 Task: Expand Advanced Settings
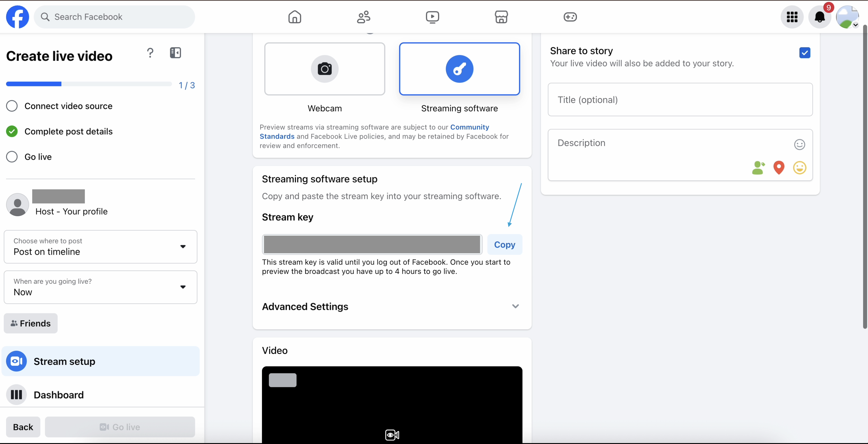[x=392, y=306]
